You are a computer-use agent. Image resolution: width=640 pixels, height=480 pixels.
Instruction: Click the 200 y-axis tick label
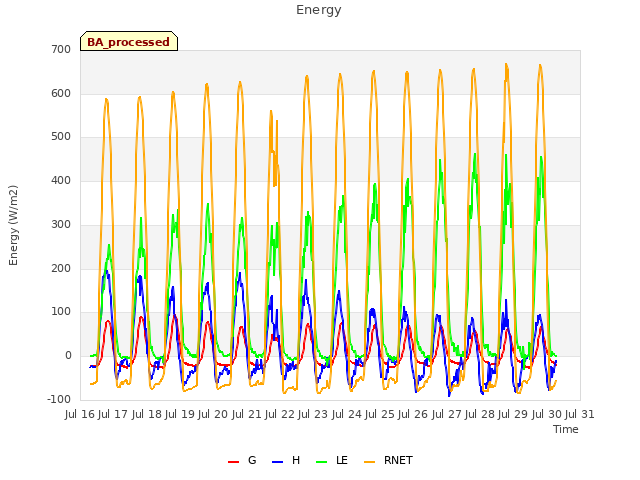pos(61,269)
